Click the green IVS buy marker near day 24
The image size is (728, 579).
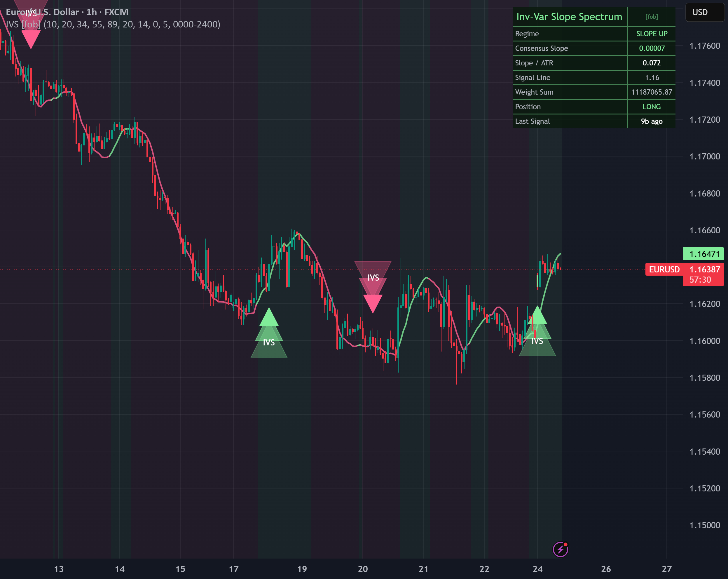coord(537,331)
